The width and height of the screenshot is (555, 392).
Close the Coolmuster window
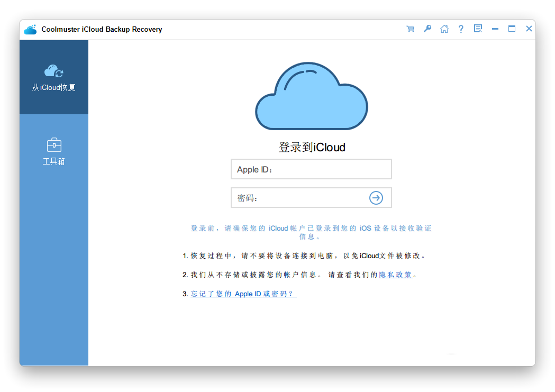point(529,29)
